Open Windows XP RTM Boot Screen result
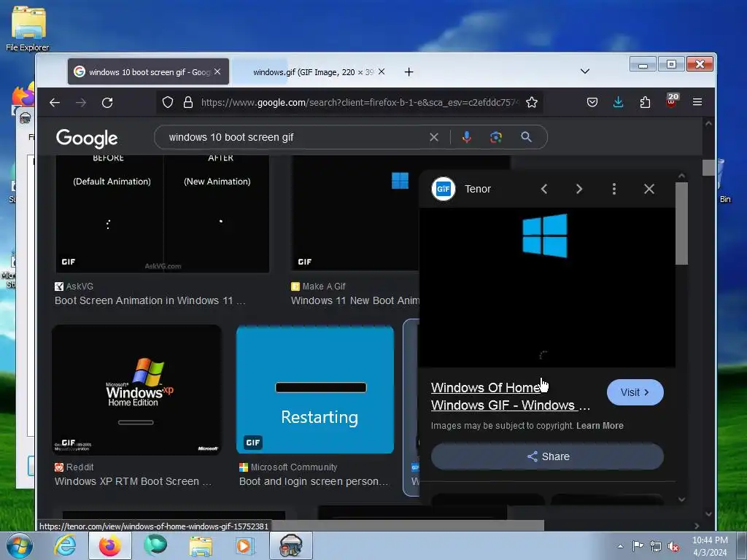The width and height of the screenshot is (747, 560). click(133, 481)
